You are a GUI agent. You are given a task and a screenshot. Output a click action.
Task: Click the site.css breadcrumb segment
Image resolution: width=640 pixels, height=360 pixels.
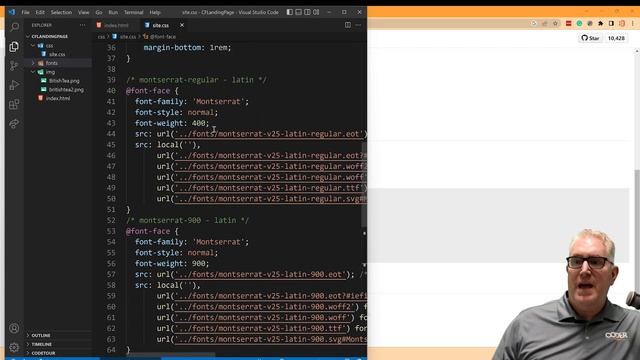tap(124, 37)
